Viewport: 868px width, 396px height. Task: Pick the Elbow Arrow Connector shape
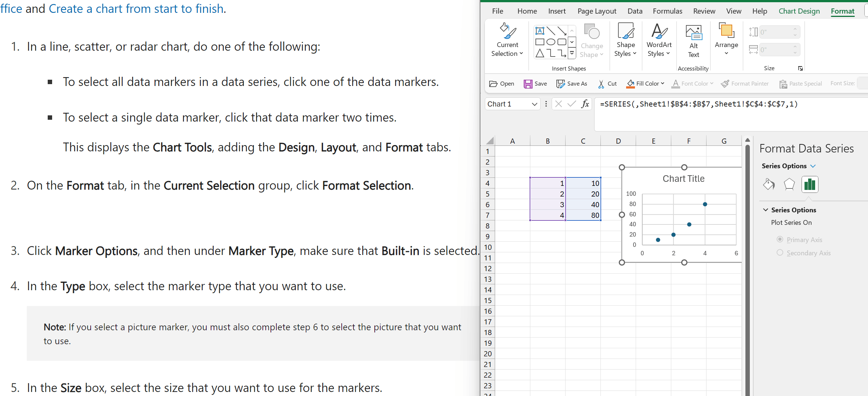562,53
